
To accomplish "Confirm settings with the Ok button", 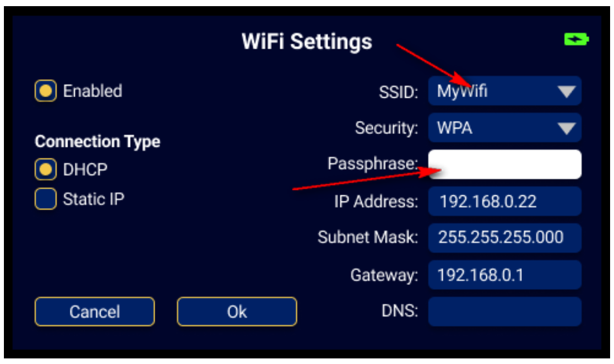I will click(237, 312).
